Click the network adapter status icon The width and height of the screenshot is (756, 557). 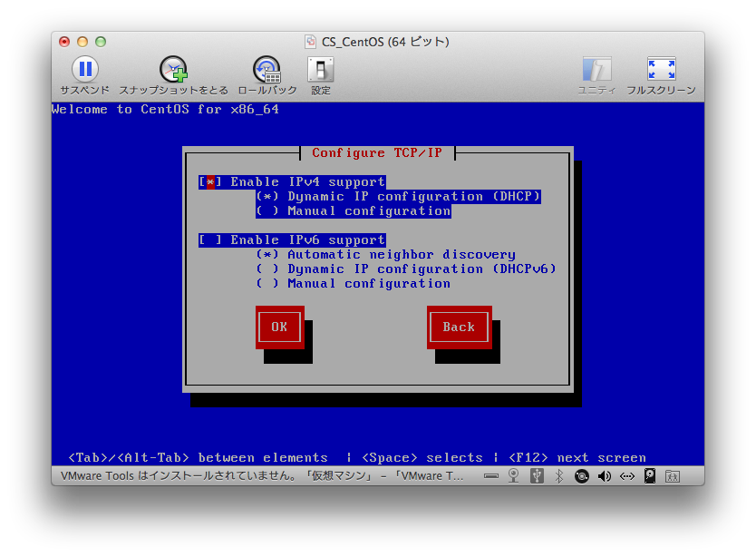[626, 476]
